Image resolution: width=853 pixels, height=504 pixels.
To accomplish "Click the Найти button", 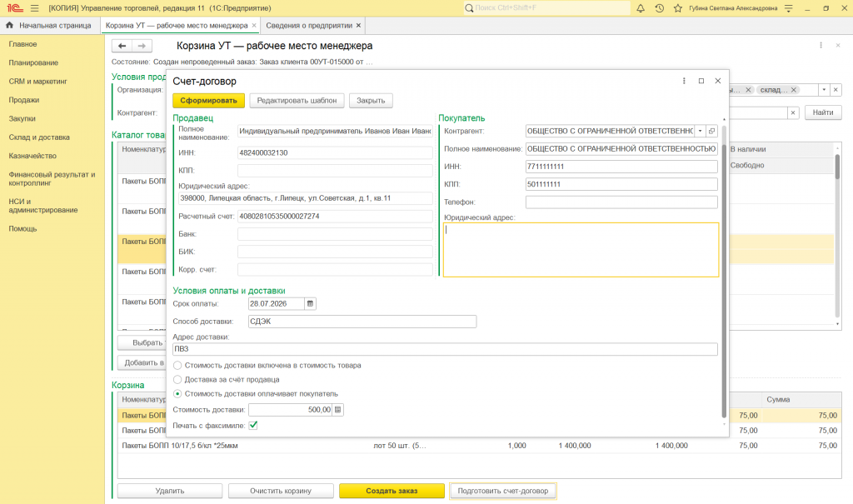I will (822, 112).
